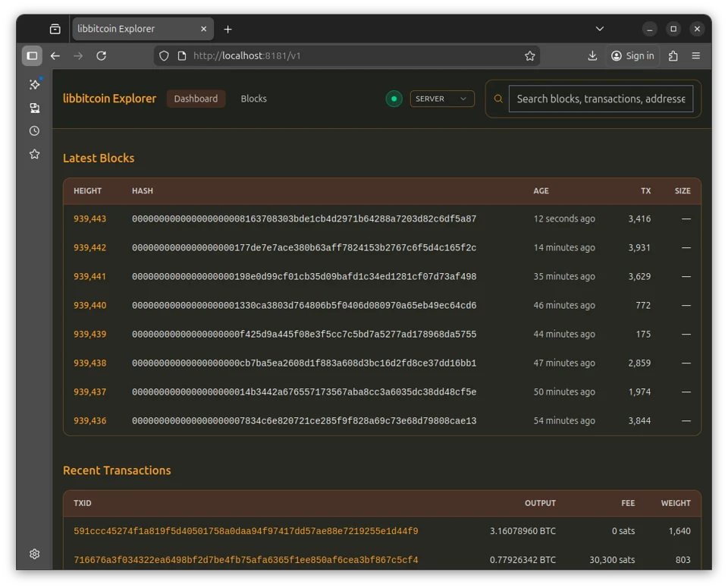This screenshot has width=728, height=588.
Task: Open the Downloads panel
Action: click(592, 55)
